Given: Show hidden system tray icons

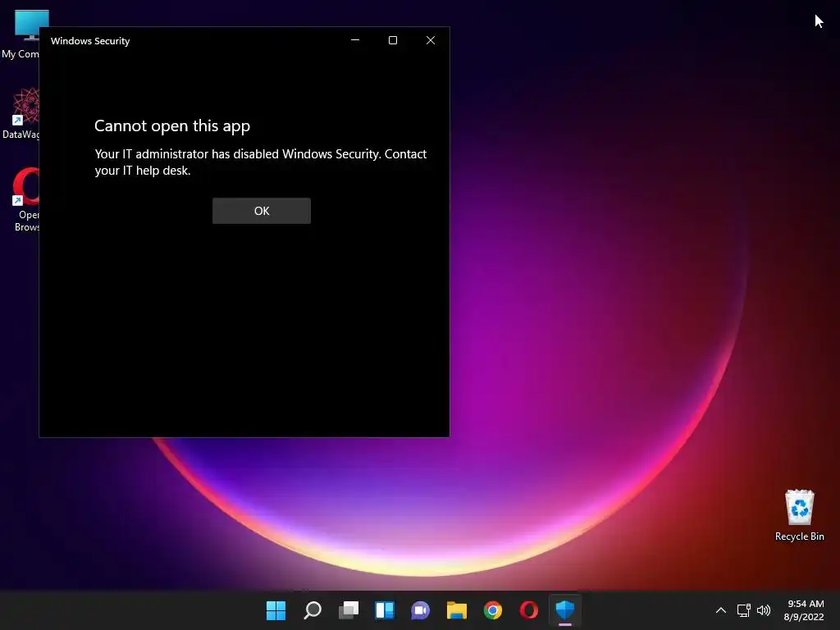Looking at the screenshot, I should click(x=721, y=610).
